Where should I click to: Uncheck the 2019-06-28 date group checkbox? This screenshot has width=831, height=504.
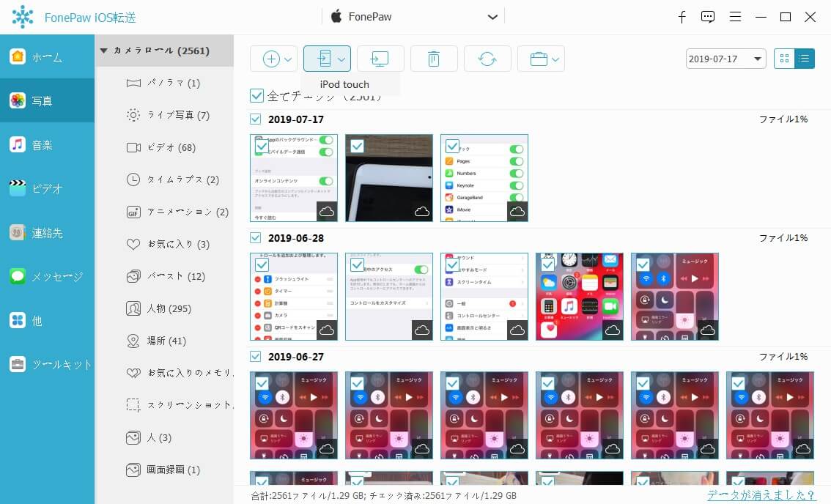[256, 238]
